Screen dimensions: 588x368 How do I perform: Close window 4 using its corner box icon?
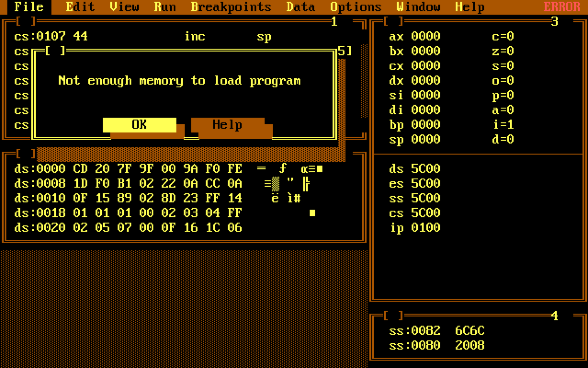(393, 316)
